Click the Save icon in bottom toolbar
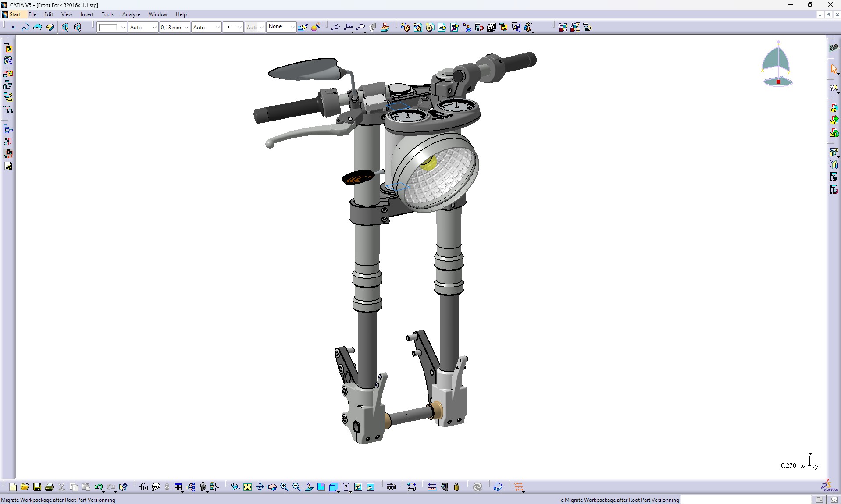 37,487
